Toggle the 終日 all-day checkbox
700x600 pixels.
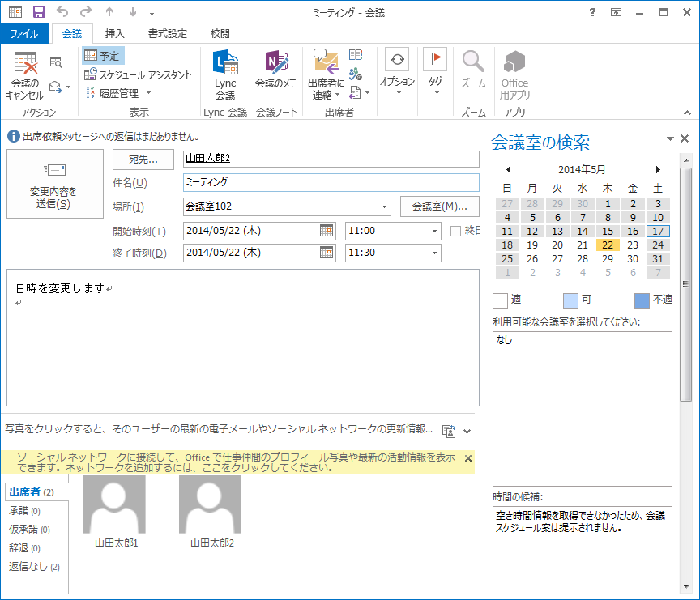click(x=455, y=231)
